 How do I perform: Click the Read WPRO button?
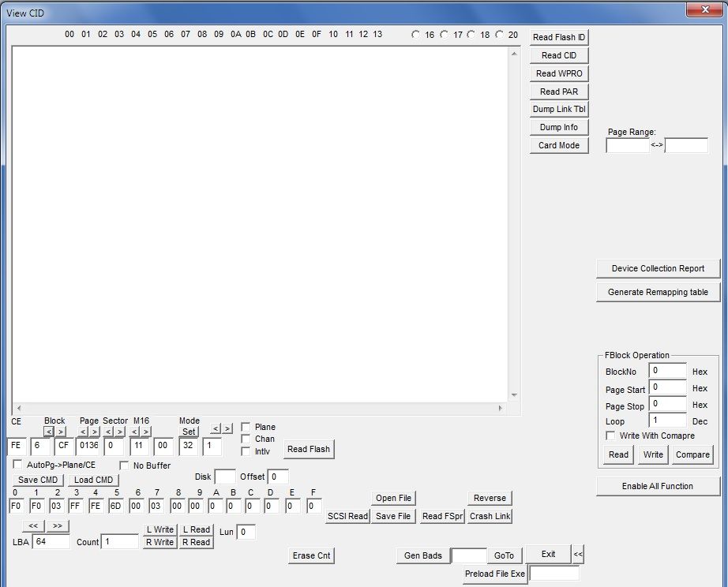pyautogui.click(x=559, y=73)
